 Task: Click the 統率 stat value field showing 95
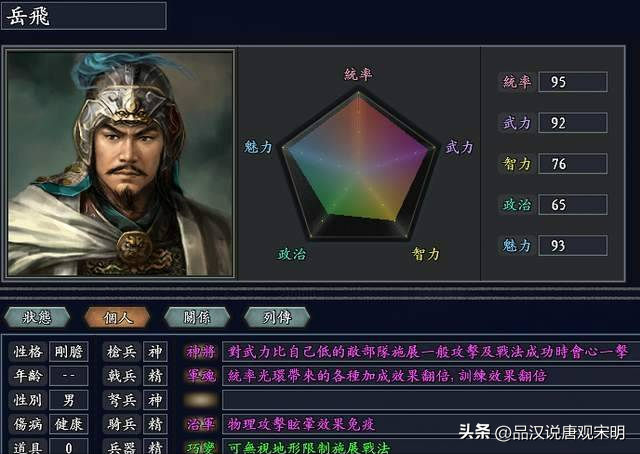click(572, 82)
